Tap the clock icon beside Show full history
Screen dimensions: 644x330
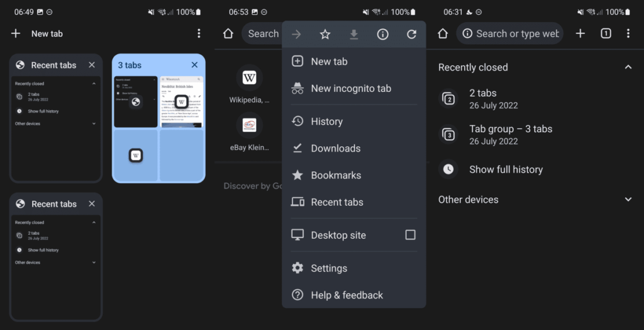click(x=448, y=169)
